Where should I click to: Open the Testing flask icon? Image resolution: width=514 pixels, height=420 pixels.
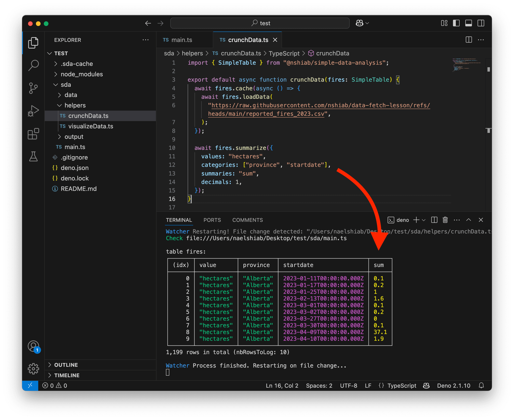[33, 156]
